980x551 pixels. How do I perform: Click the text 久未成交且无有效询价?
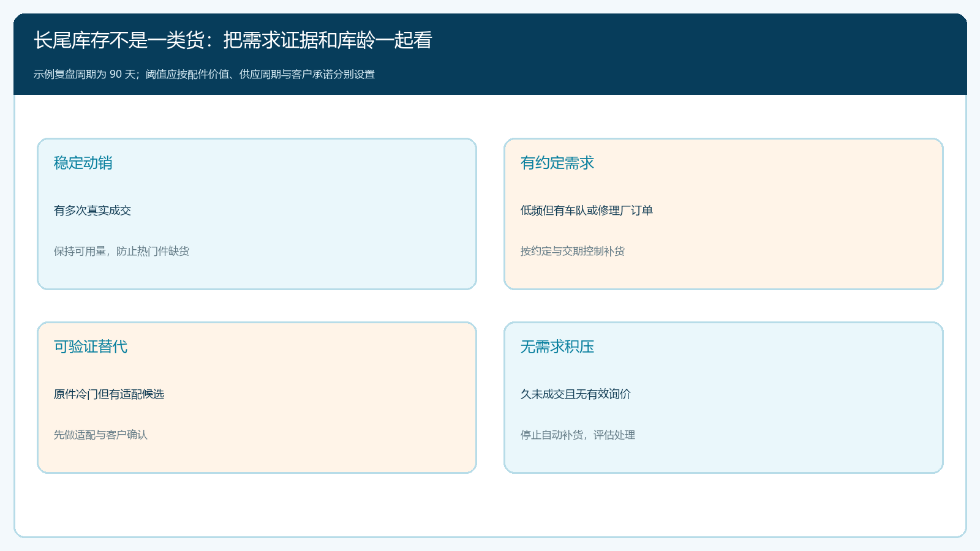coord(576,394)
